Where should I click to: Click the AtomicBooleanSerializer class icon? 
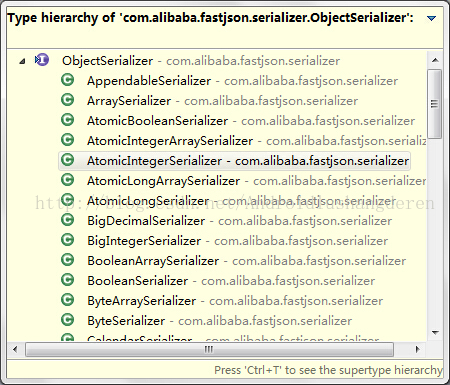coord(68,120)
